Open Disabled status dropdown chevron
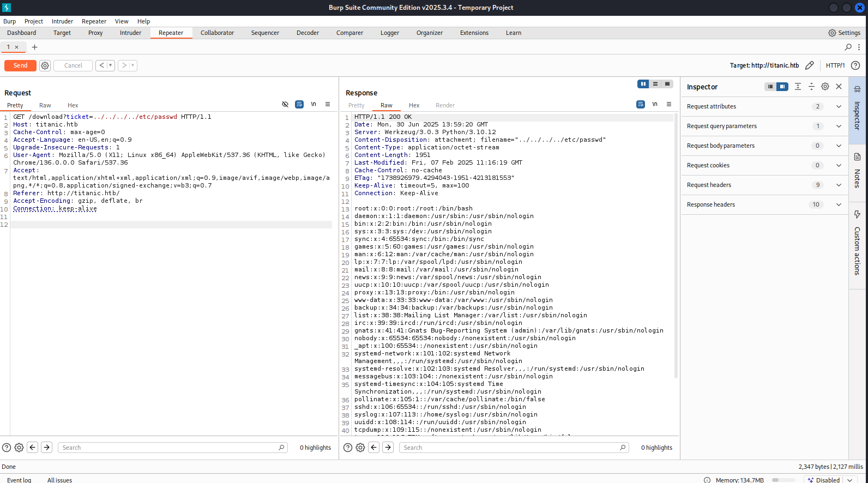The width and height of the screenshot is (868, 483). [x=849, y=480]
